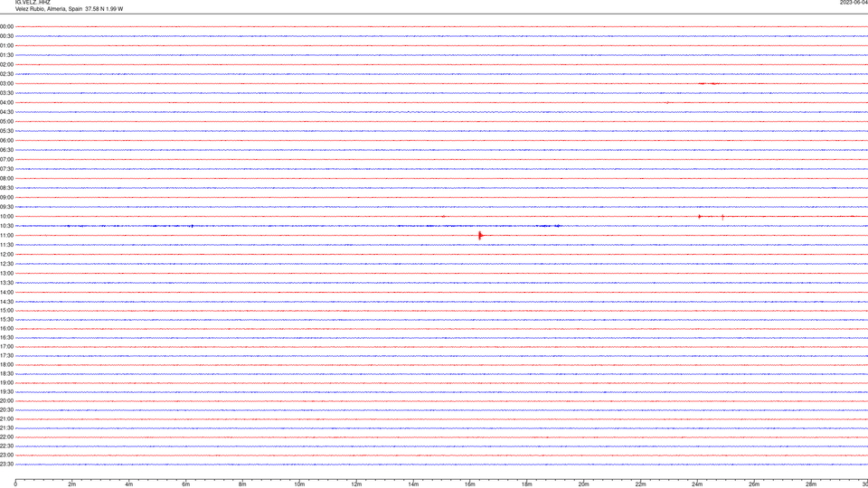This screenshot has height=488, width=868.
Task: Select the 16:00 row label
Action: coord(6,329)
